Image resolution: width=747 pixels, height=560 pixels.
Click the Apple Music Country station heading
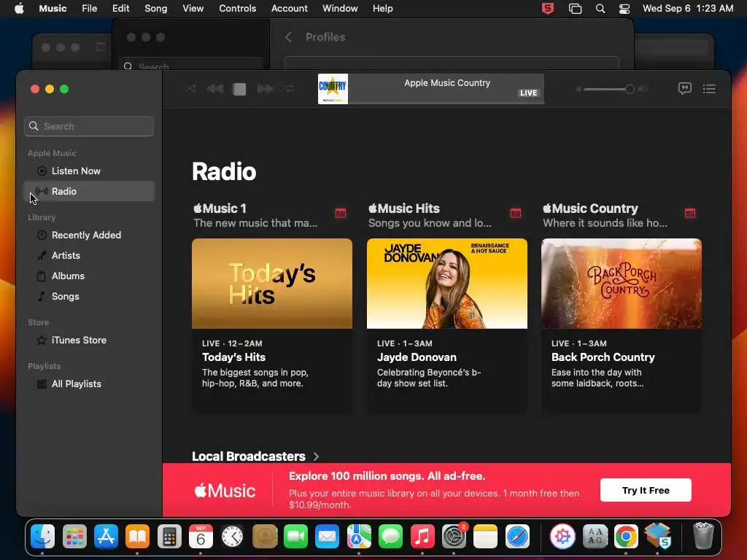(590, 209)
